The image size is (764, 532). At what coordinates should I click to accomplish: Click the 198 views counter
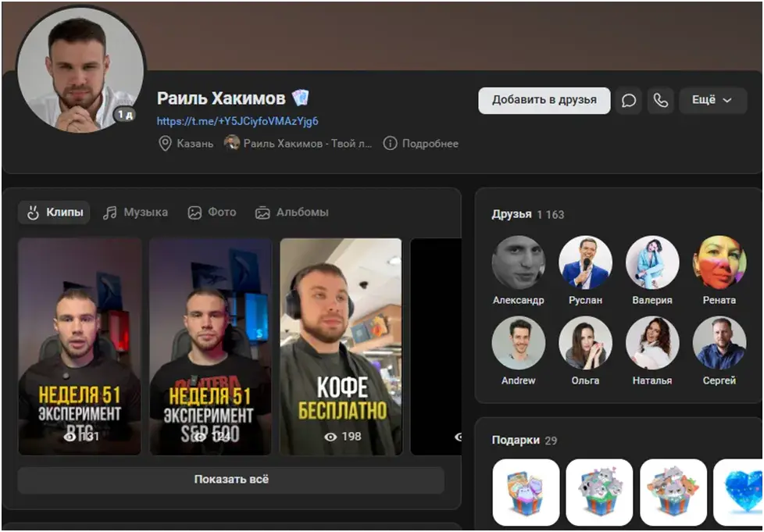(343, 437)
